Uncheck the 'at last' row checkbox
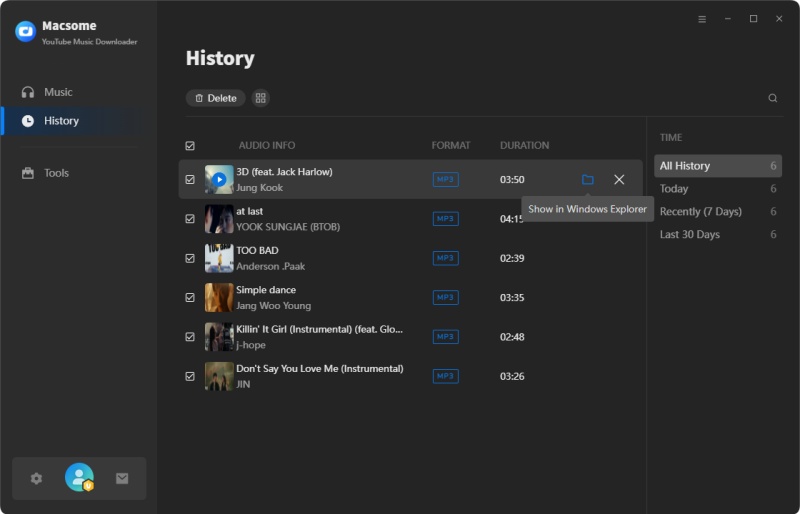Viewport: 800px width, 514px height. [190, 219]
